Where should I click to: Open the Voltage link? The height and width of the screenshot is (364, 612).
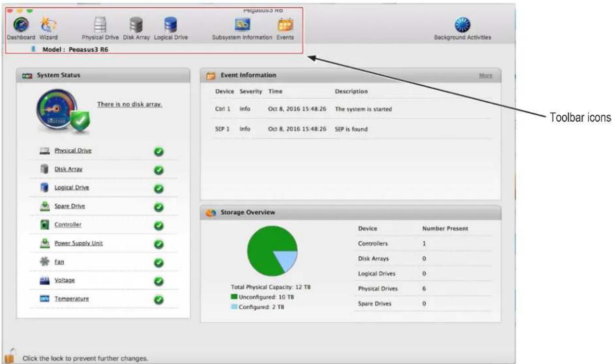65,280
